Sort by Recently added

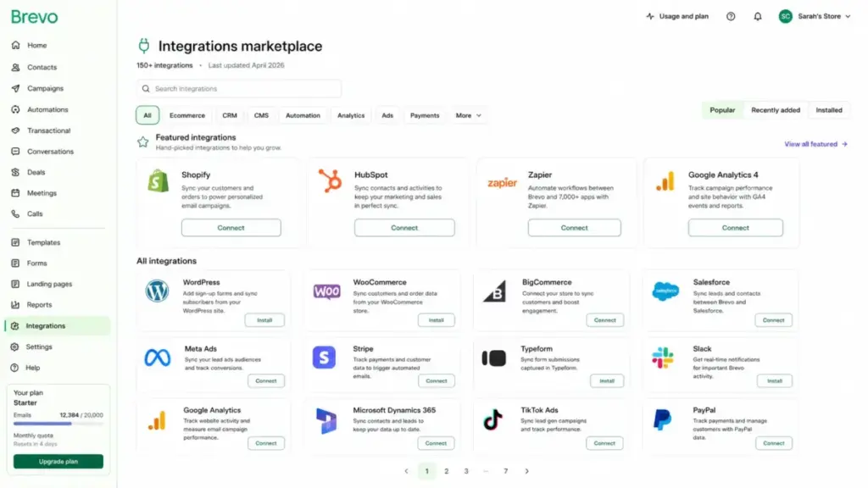pyautogui.click(x=776, y=110)
